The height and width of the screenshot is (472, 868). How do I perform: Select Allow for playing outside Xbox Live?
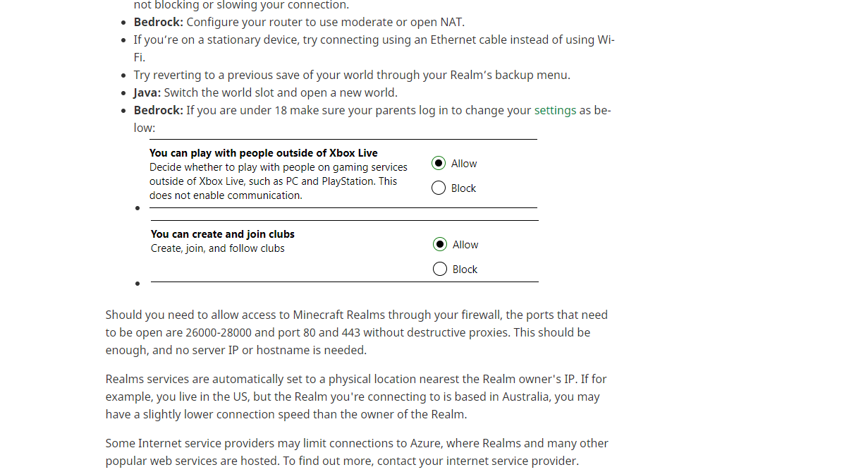coord(439,163)
